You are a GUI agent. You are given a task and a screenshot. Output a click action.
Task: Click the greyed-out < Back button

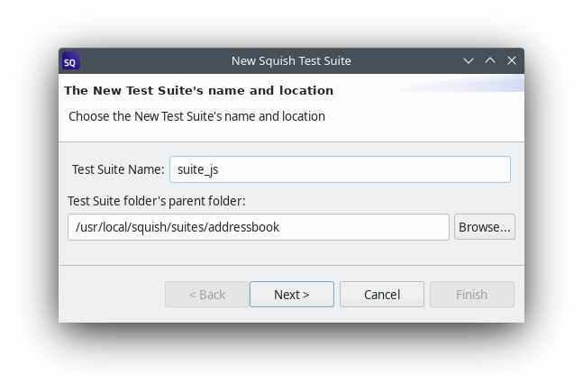click(x=207, y=295)
